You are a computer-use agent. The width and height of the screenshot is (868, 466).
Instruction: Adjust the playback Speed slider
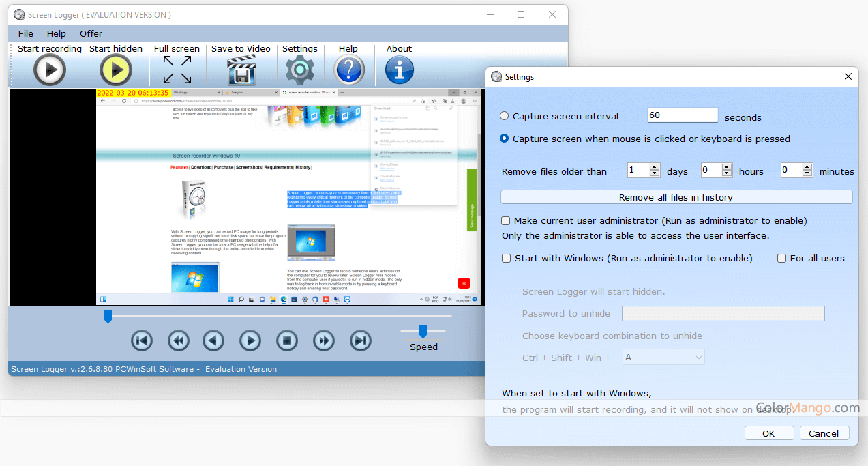[x=423, y=330]
